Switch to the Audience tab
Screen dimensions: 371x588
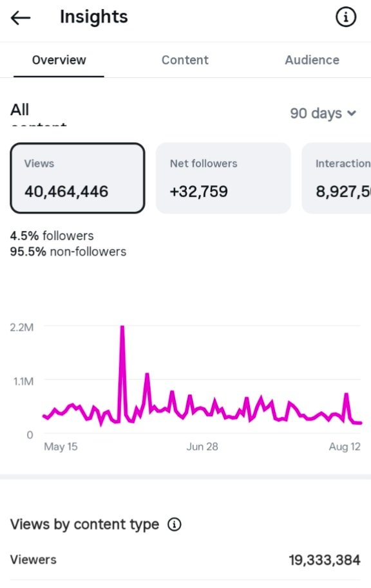tap(312, 60)
